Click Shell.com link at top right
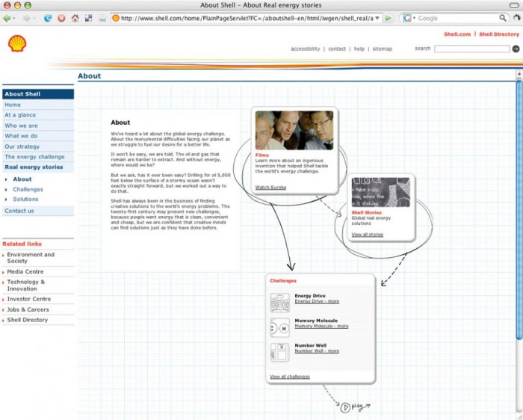 457,34
